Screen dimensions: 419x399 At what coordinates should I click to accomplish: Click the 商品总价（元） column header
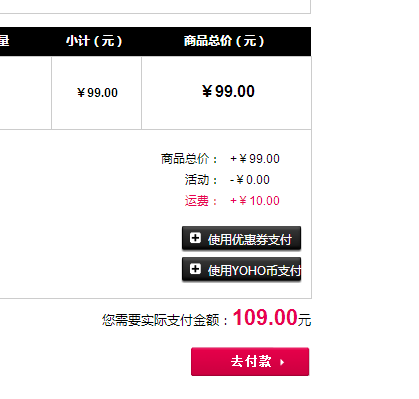point(224,41)
